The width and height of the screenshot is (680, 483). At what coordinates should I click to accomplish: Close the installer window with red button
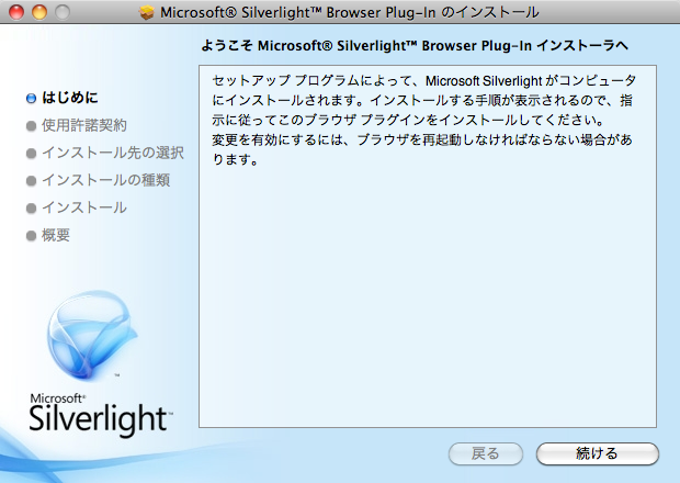coord(16,12)
